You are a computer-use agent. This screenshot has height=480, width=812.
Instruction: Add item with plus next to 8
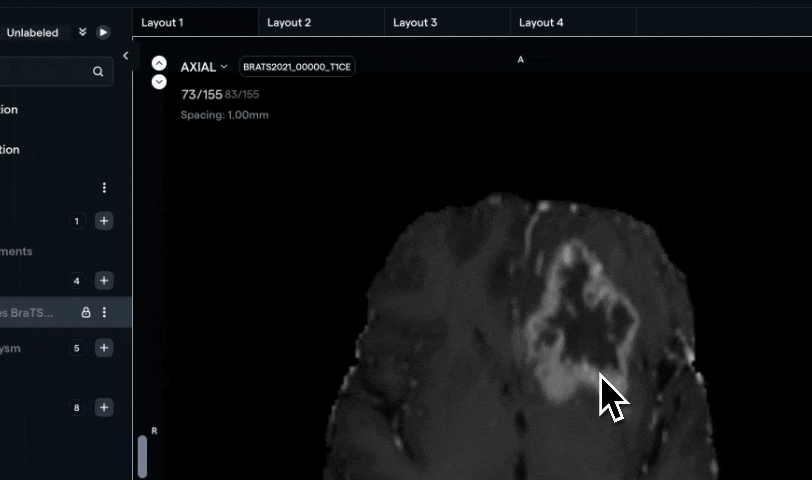pos(104,408)
